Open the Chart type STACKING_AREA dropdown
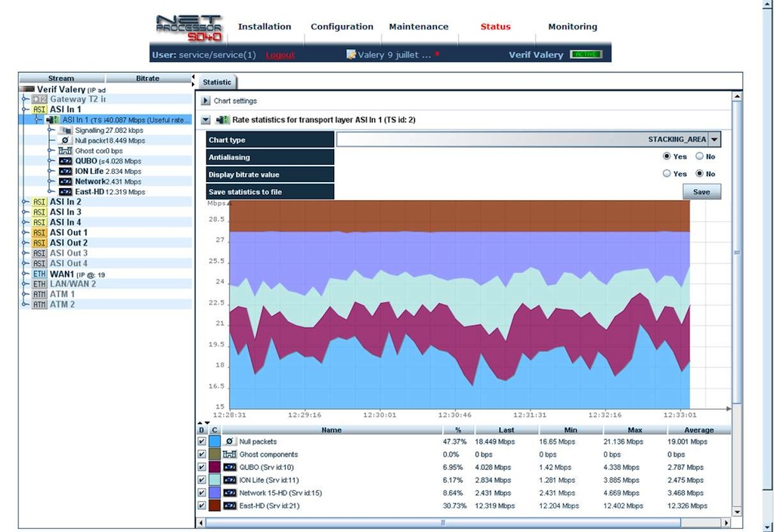This screenshot has height=532, width=774. [x=714, y=140]
